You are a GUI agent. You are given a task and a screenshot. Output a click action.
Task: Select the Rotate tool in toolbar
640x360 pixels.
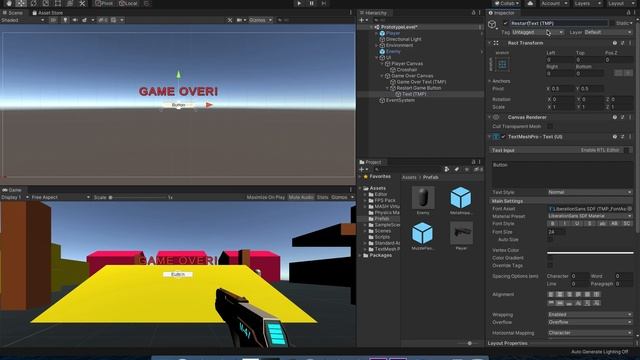click(33, 3)
